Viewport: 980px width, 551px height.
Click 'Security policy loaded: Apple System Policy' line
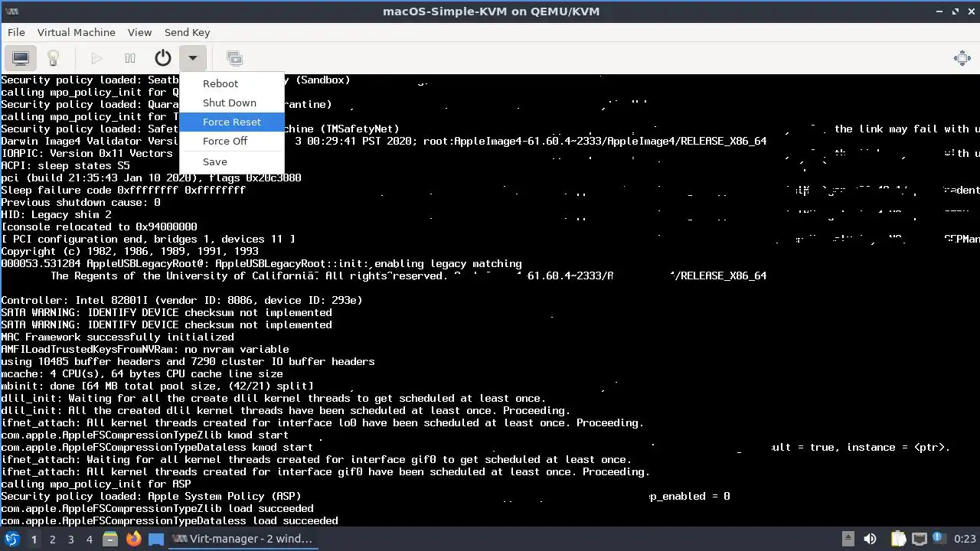pyautogui.click(x=152, y=496)
